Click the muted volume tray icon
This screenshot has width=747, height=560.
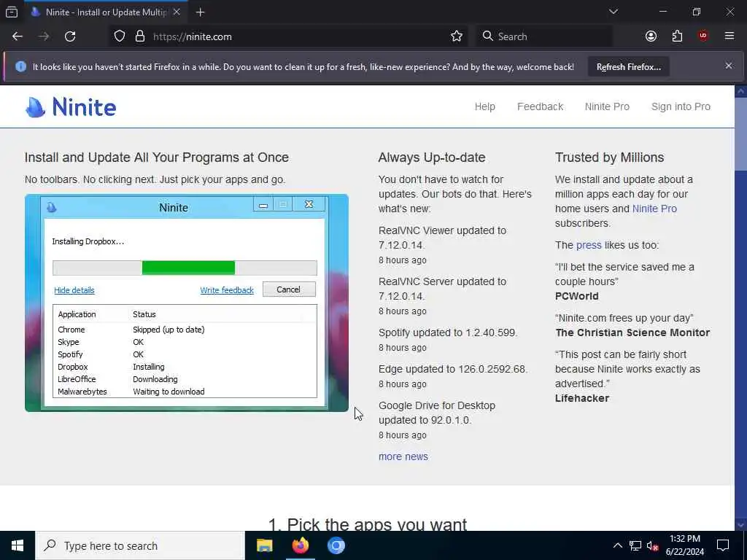(x=653, y=545)
